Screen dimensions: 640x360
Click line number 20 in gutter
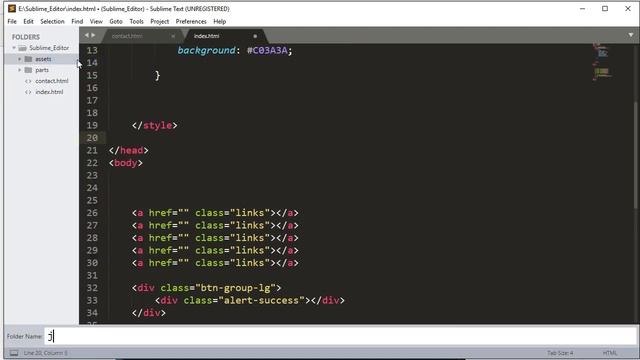(92, 138)
